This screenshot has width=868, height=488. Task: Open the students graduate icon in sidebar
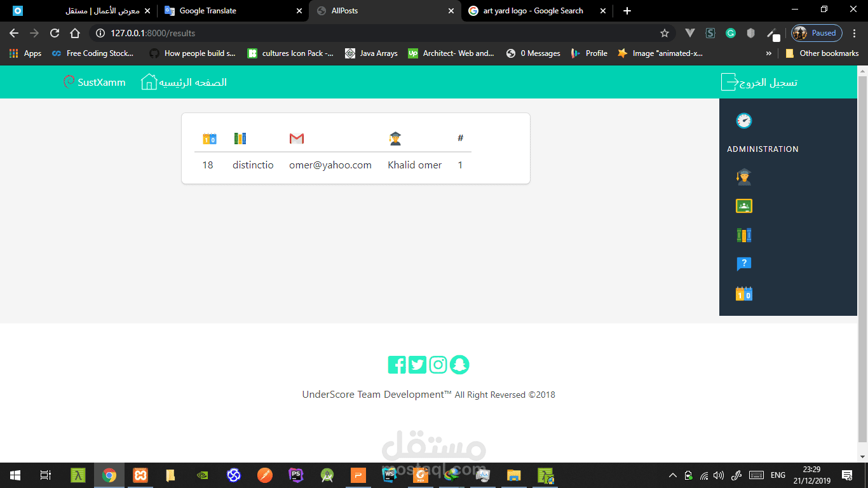pyautogui.click(x=743, y=177)
